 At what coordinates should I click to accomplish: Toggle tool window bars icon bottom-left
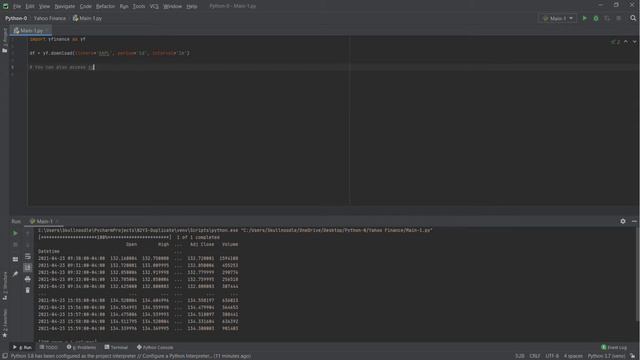click(x=4, y=356)
